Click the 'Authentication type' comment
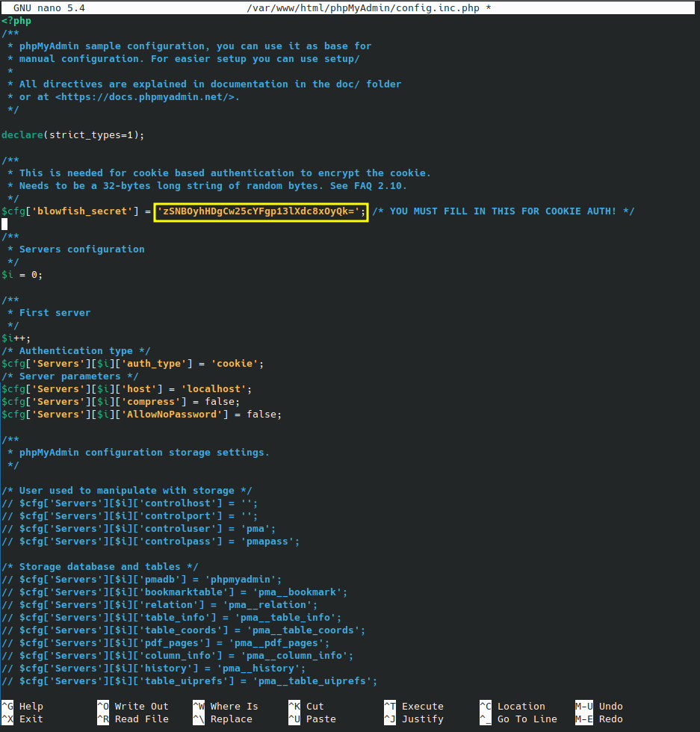The height and width of the screenshot is (732, 700). pyautogui.click(x=75, y=350)
